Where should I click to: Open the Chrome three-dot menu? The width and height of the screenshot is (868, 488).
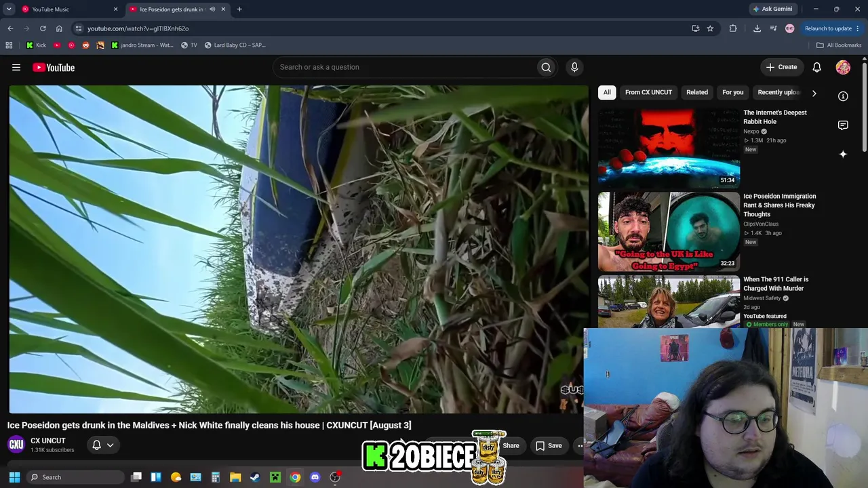(x=858, y=28)
